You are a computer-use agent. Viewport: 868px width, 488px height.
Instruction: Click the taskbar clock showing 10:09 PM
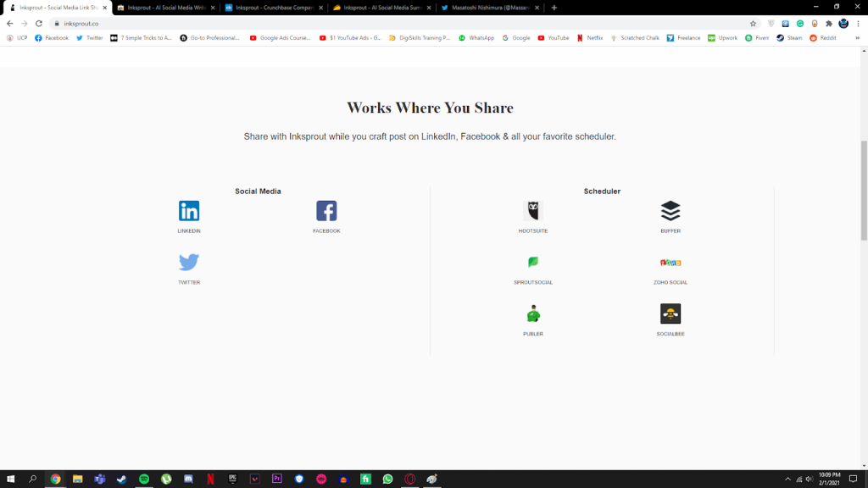click(x=829, y=480)
